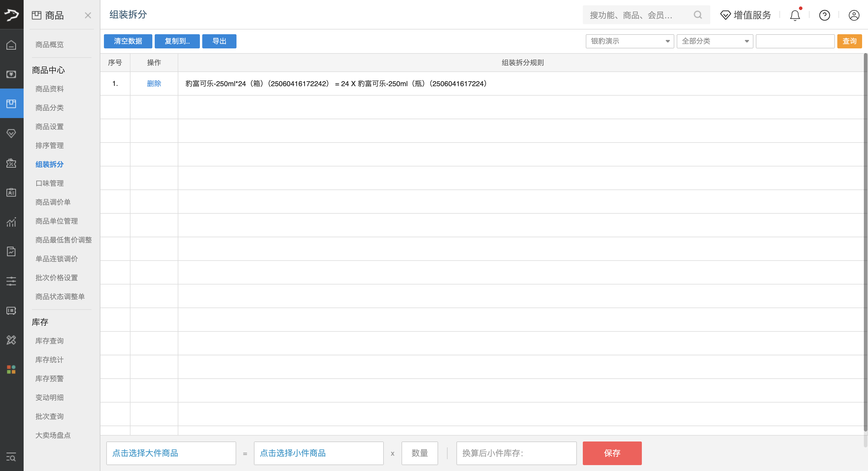
Task: Open the document trend icon in rail
Action: point(12,251)
